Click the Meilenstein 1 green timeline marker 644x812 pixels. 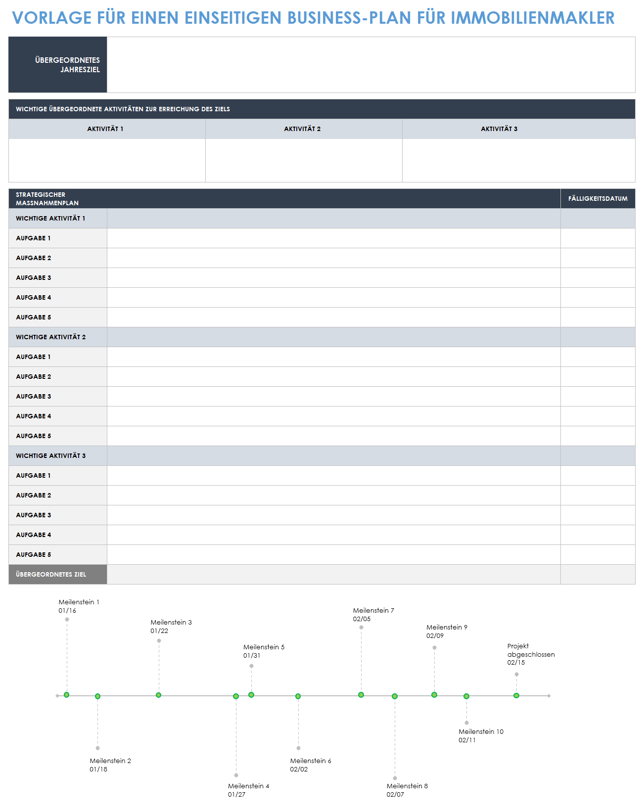pyautogui.click(x=67, y=695)
